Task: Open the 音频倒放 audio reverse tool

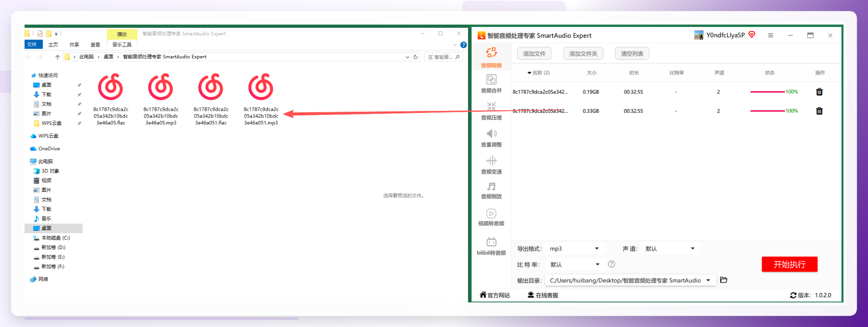Action: coord(491,190)
